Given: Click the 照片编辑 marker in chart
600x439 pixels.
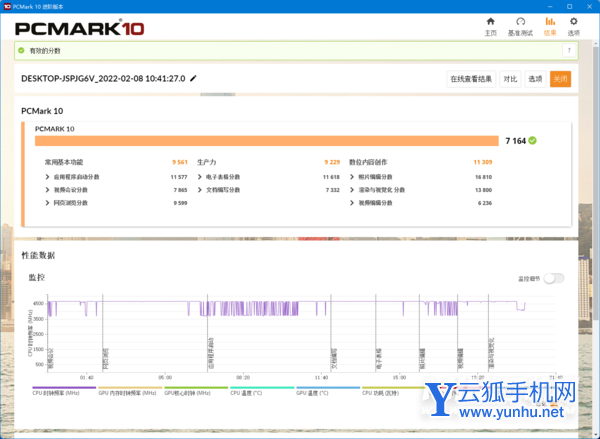Looking at the screenshot, I should tap(422, 359).
